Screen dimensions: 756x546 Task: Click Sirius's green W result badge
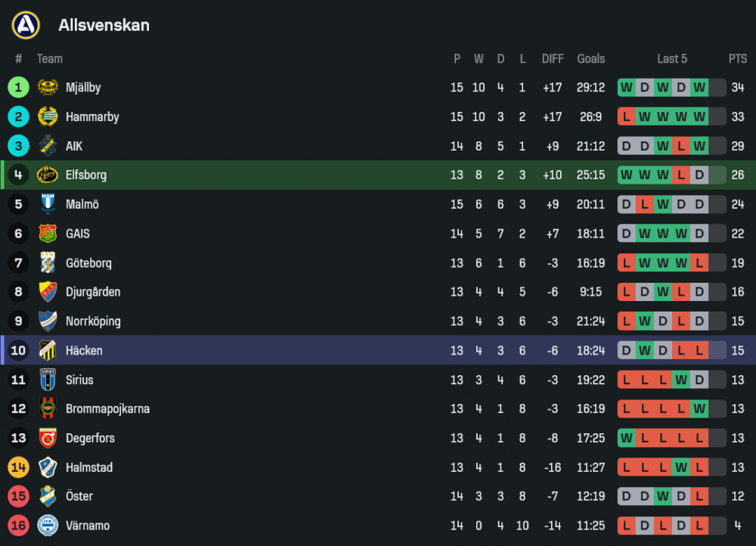[x=681, y=380]
